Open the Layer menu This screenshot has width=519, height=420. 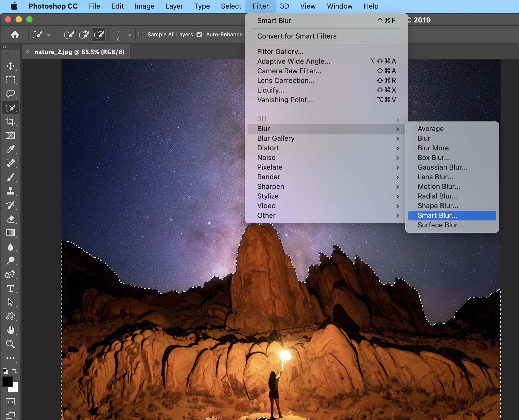(174, 6)
